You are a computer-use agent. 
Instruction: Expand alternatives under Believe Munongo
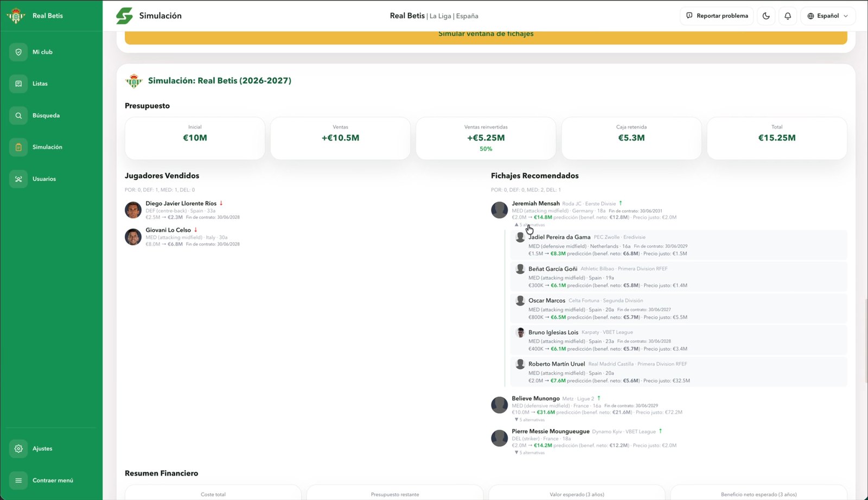tap(529, 420)
